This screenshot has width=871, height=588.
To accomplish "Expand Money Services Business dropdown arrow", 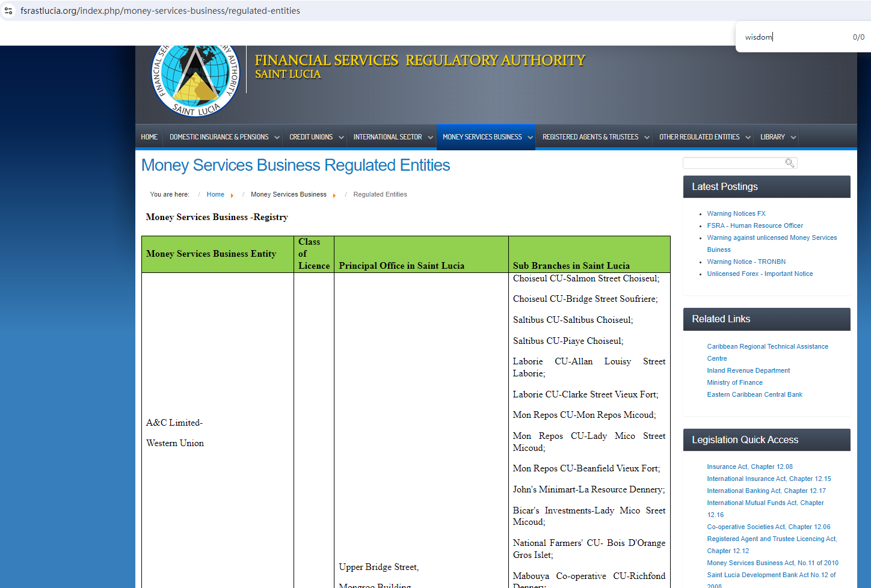I will (x=530, y=138).
